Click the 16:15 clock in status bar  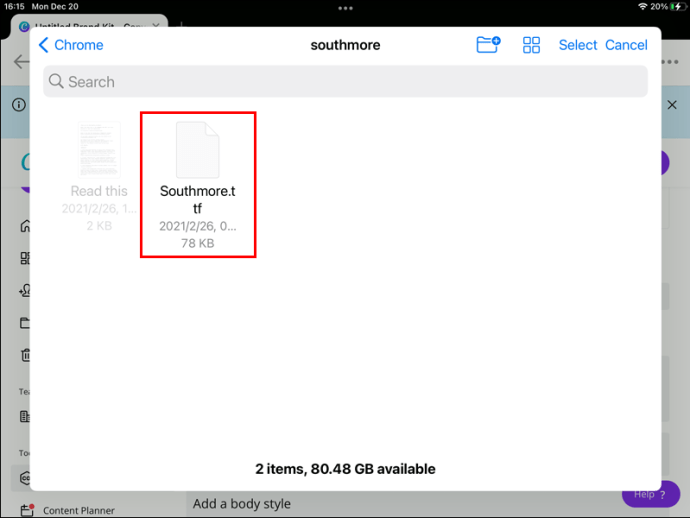pos(15,6)
